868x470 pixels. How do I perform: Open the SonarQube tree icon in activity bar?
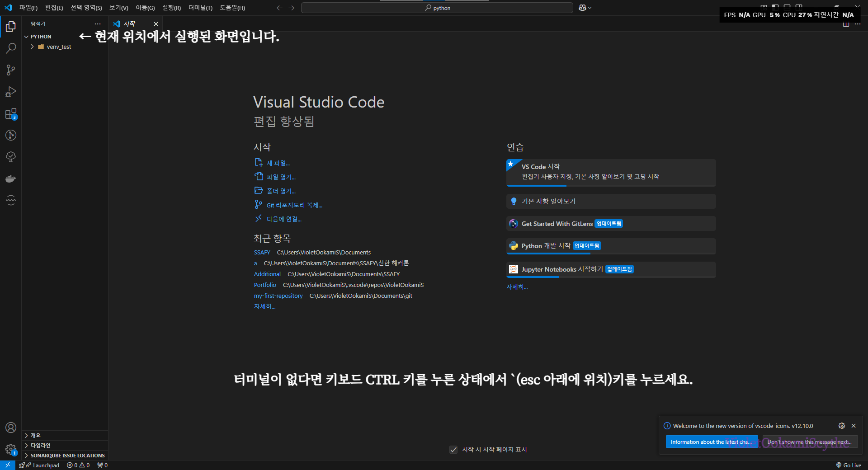click(11, 157)
